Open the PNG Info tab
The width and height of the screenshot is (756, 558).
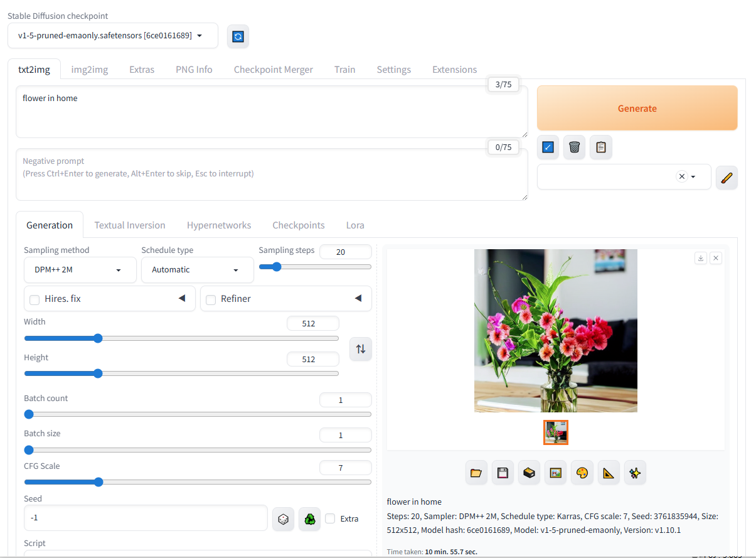pyautogui.click(x=194, y=70)
